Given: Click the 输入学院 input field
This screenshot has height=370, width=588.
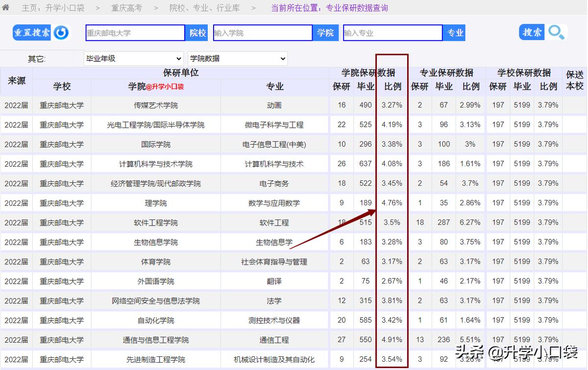Looking at the screenshot, I should [263, 32].
